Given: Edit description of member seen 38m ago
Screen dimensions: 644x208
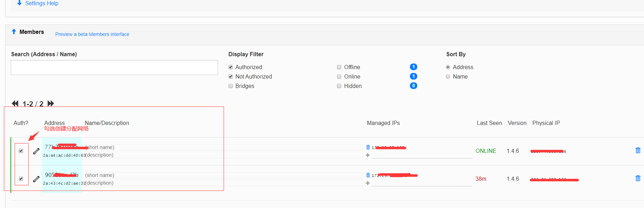Looking at the screenshot, I should 224,183.
